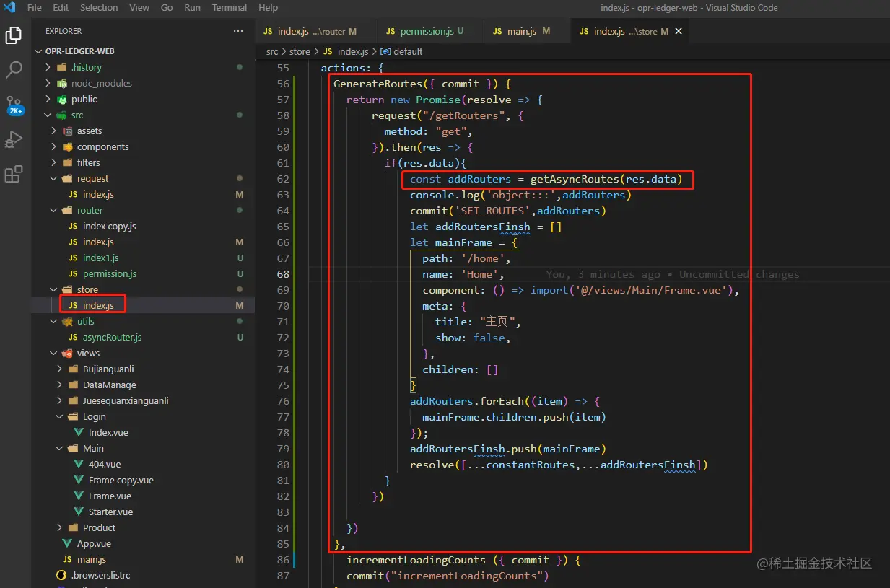Screen dimensions: 890x588
Task: Close the store index.js editor tab
Action: click(679, 31)
